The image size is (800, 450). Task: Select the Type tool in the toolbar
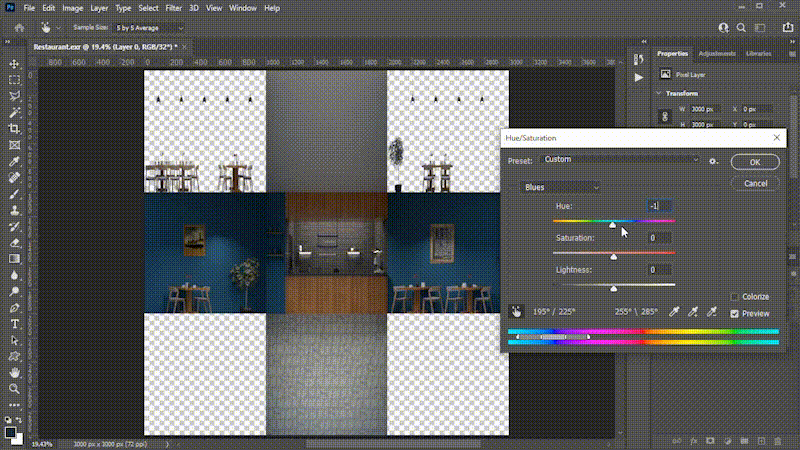(x=14, y=324)
